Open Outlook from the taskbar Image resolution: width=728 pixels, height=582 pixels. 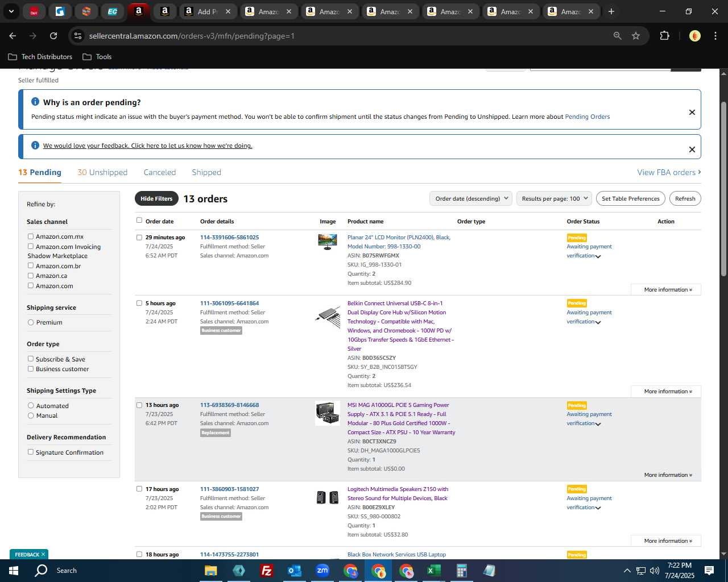coord(294,571)
